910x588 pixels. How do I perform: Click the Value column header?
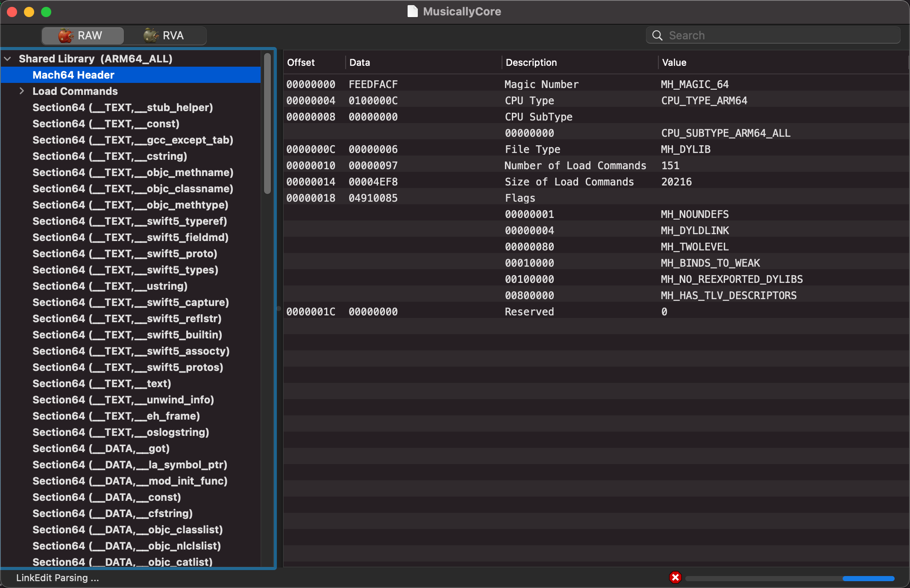click(783, 62)
